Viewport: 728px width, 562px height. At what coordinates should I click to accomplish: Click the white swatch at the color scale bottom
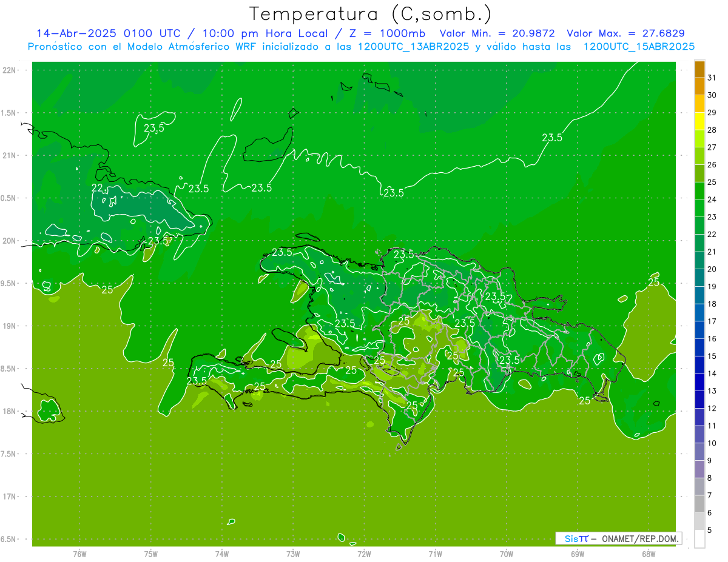click(699, 539)
